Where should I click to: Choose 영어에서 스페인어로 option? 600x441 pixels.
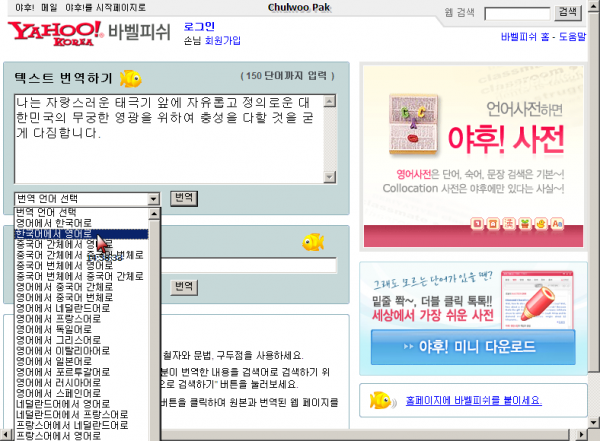82,393
